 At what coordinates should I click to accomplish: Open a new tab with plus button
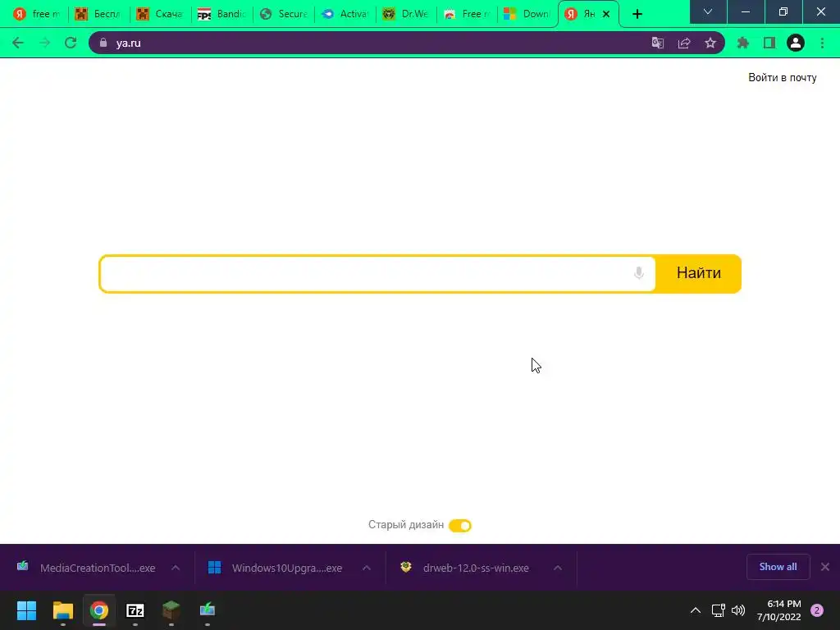click(x=637, y=15)
